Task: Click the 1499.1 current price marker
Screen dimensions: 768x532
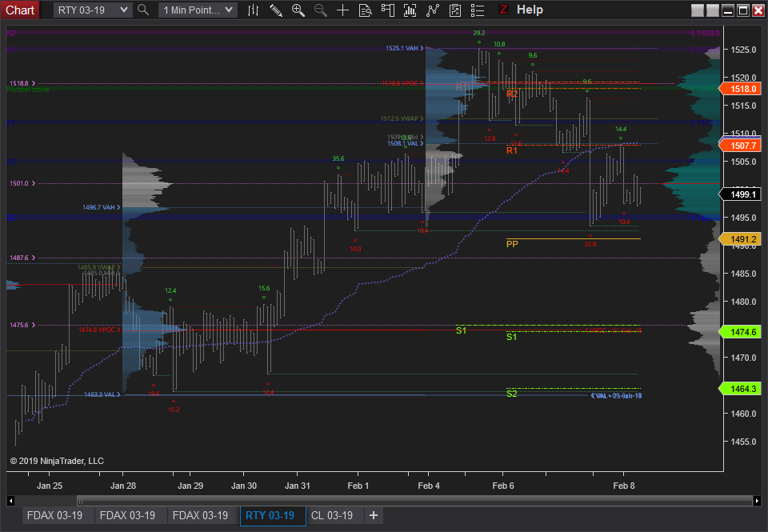Action: click(740, 194)
